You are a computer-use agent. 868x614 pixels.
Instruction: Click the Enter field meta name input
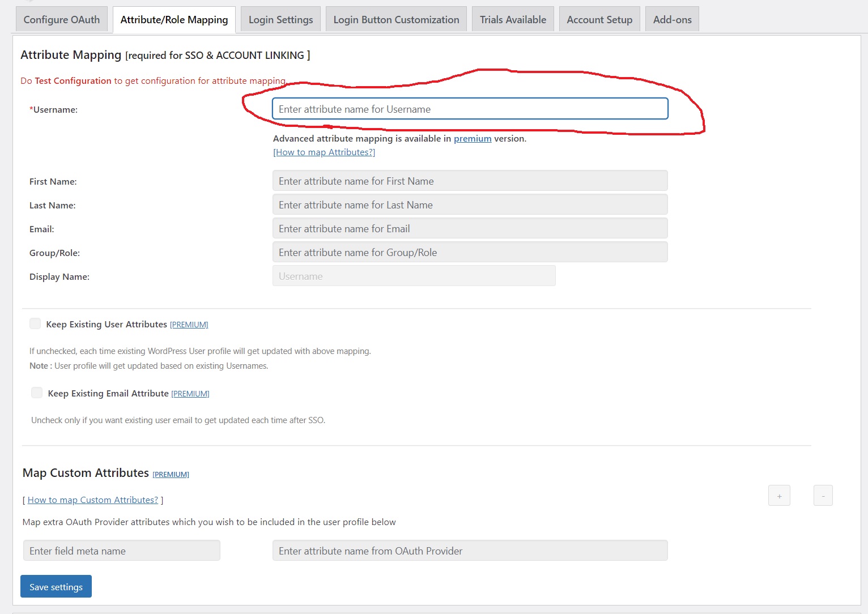121,551
